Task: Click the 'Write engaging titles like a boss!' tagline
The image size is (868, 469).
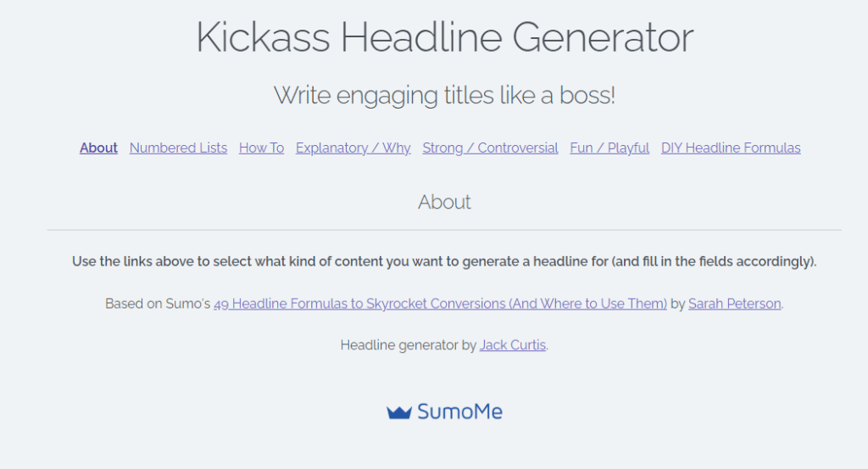Action: click(444, 95)
